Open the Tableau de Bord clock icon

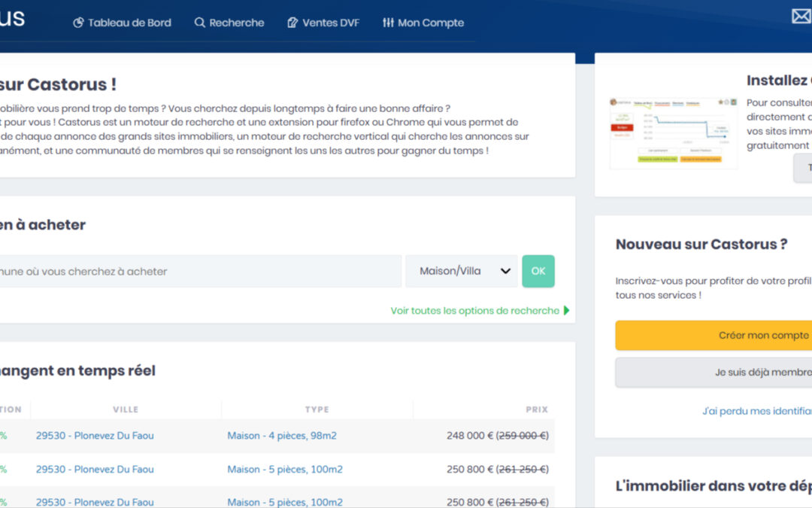(79, 23)
